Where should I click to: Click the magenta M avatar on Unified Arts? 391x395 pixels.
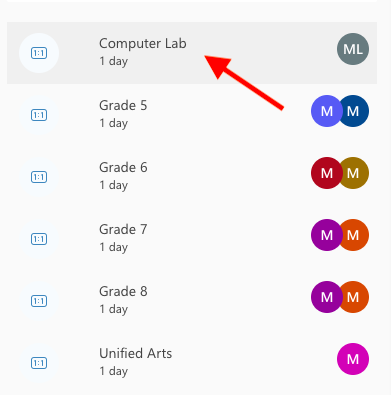353,359
